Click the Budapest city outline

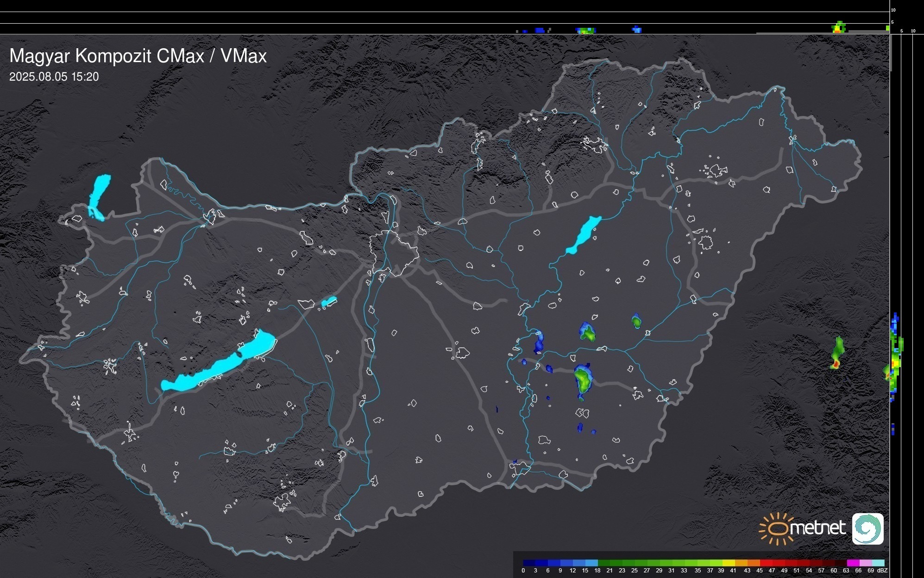(x=394, y=253)
